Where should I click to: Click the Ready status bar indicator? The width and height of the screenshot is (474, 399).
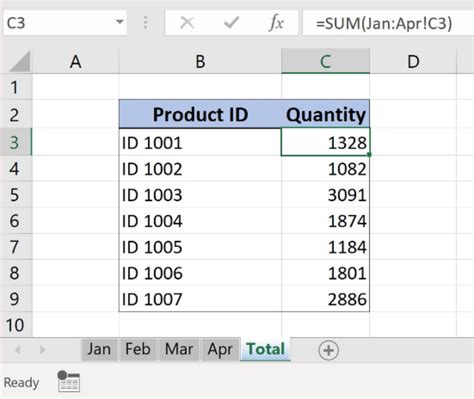pos(21,382)
